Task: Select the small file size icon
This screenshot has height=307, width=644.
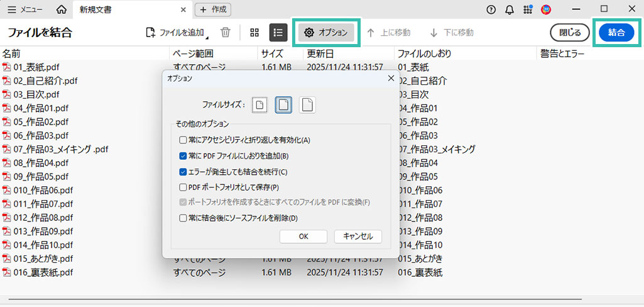Action: click(x=259, y=106)
